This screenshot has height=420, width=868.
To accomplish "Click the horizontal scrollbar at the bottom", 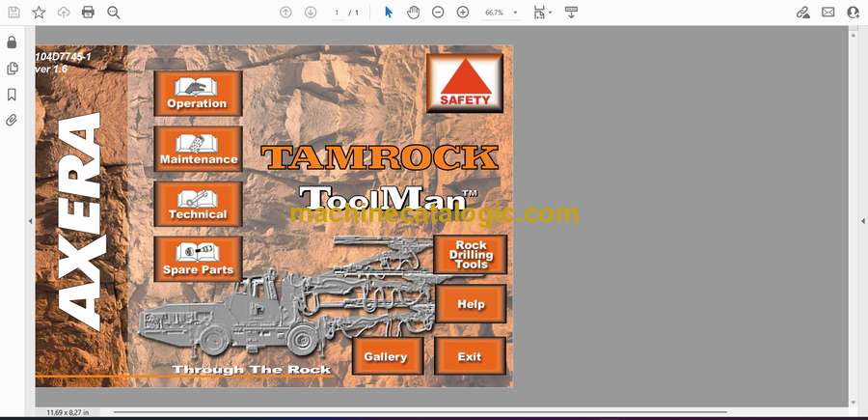I will tap(420, 412).
